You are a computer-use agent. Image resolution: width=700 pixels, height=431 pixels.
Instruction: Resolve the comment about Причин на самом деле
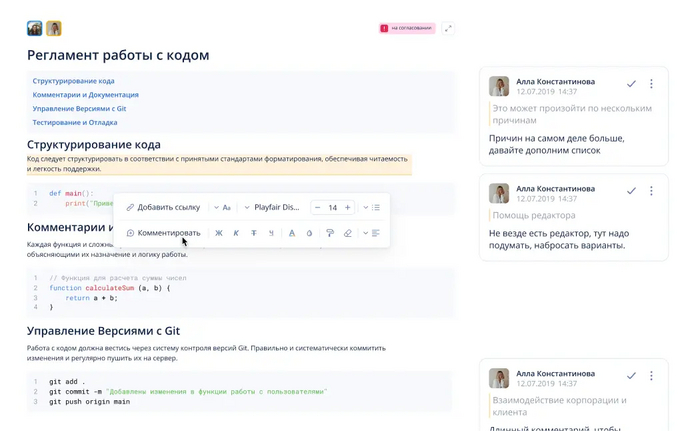631,84
